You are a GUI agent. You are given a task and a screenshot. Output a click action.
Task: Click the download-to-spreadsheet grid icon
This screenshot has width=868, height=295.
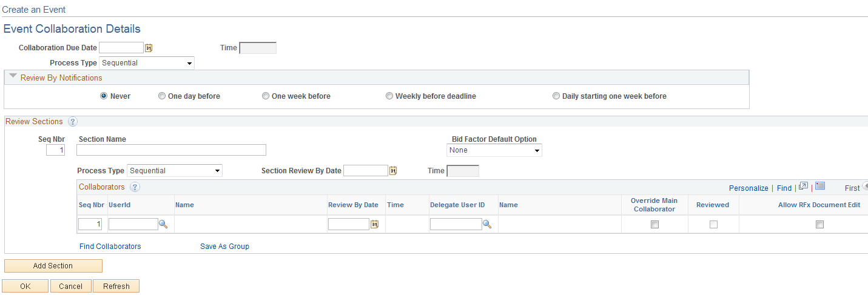[x=820, y=187]
